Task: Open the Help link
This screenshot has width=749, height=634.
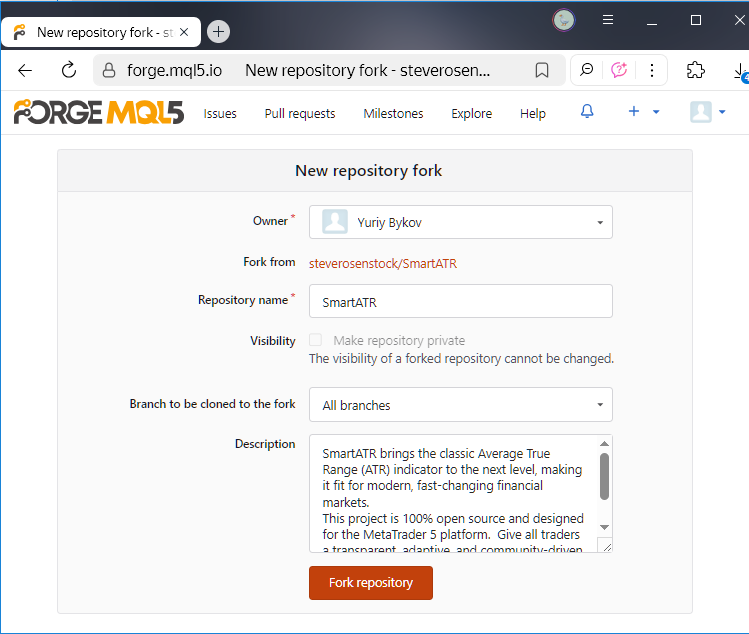Action: coord(533,113)
